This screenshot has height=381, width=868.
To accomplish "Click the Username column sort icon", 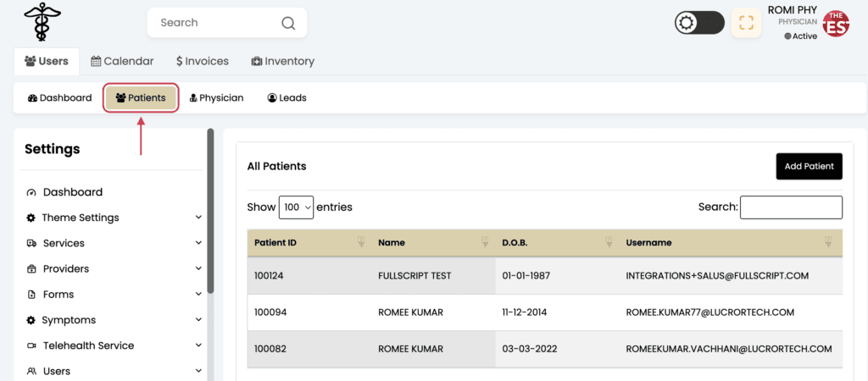I will (828, 241).
